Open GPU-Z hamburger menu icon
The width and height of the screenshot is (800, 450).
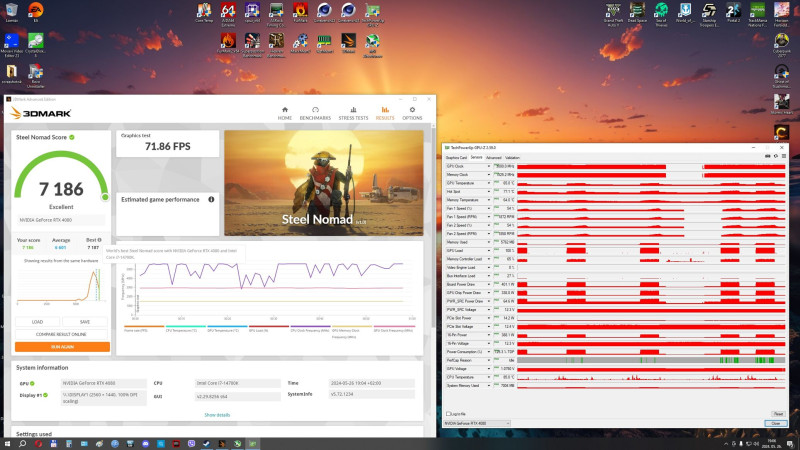[784, 156]
